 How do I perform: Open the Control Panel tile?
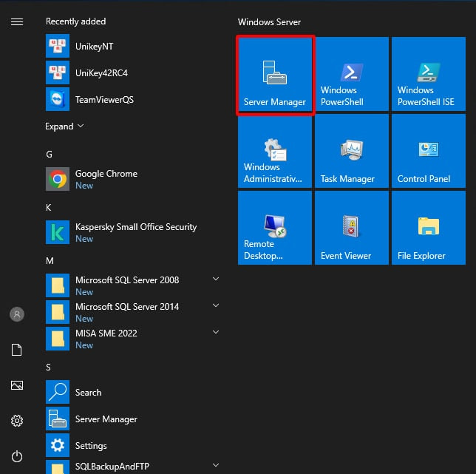tap(429, 151)
